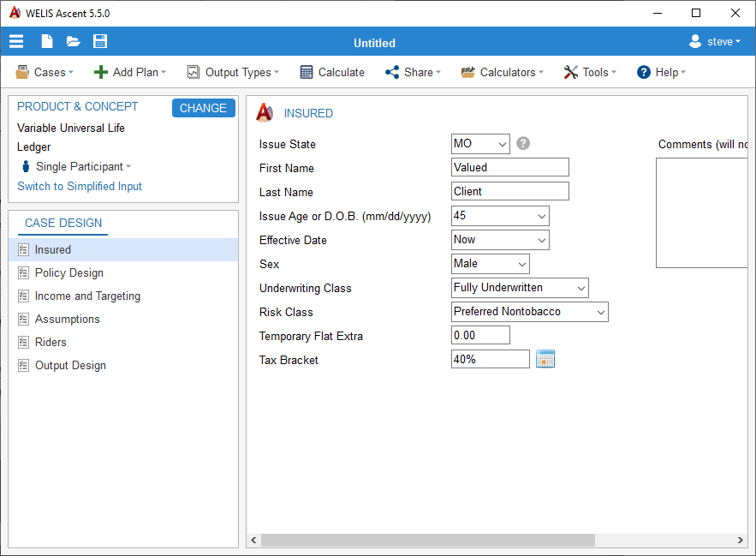Click the Calculate toolbar button
The height and width of the screenshot is (556, 756).
pos(332,72)
